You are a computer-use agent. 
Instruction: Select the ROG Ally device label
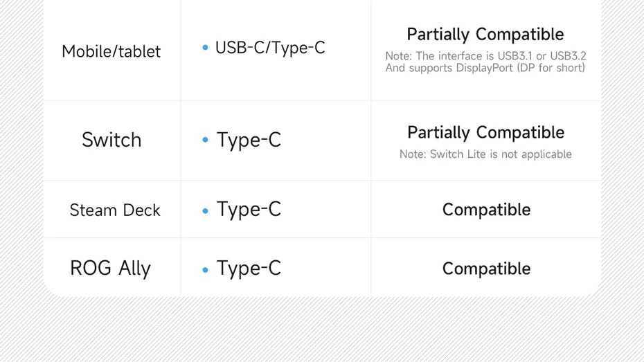coord(110,269)
